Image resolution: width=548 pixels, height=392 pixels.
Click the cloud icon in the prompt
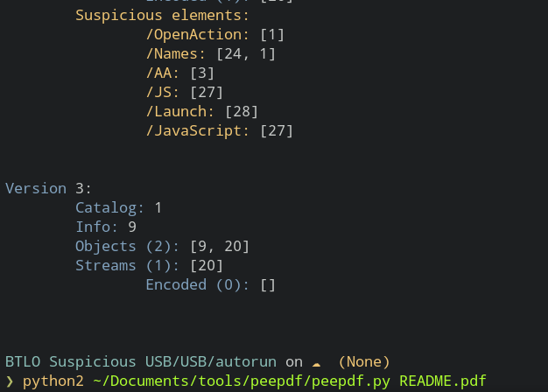click(x=316, y=364)
